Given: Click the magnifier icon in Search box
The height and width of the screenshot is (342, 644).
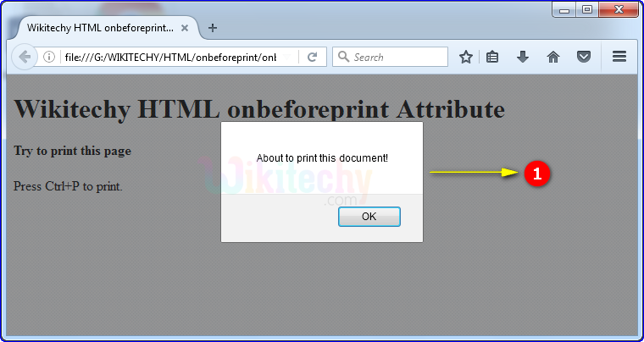Looking at the screenshot, I should pos(343,57).
